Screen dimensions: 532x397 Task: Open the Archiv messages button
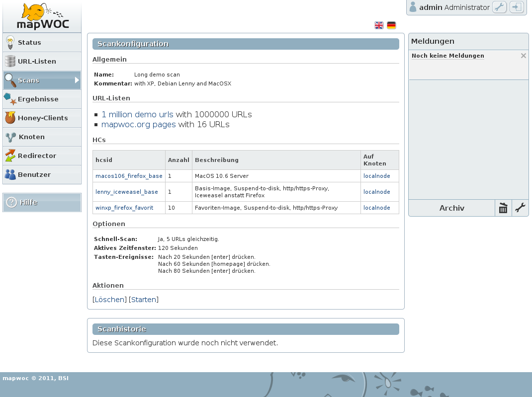point(451,208)
